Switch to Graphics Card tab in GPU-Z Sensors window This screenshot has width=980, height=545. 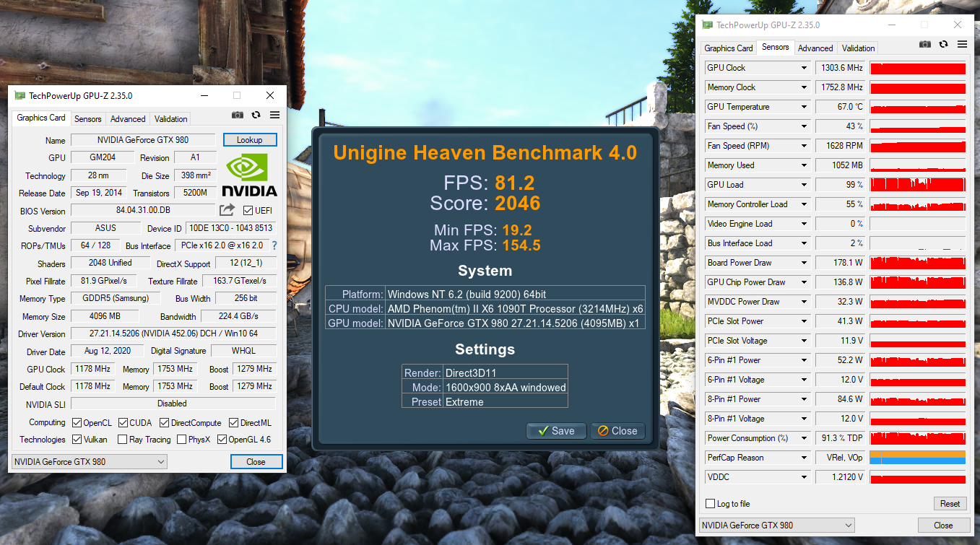click(x=729, y=48)
